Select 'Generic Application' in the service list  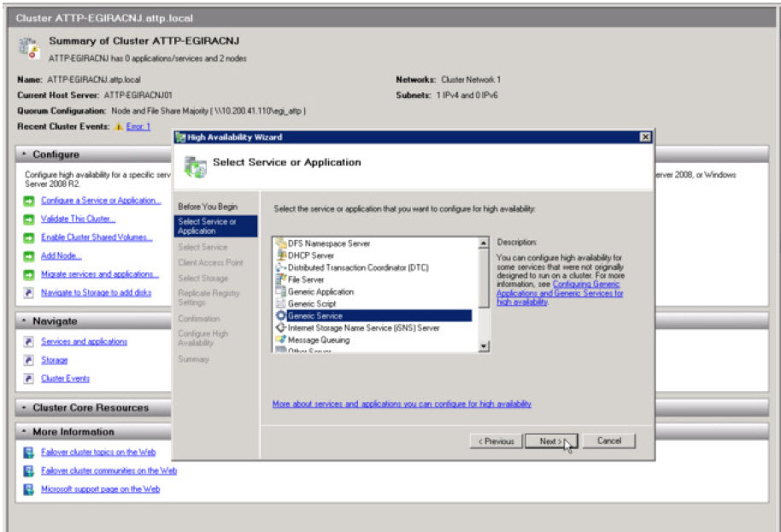click(x=320, y=292)
